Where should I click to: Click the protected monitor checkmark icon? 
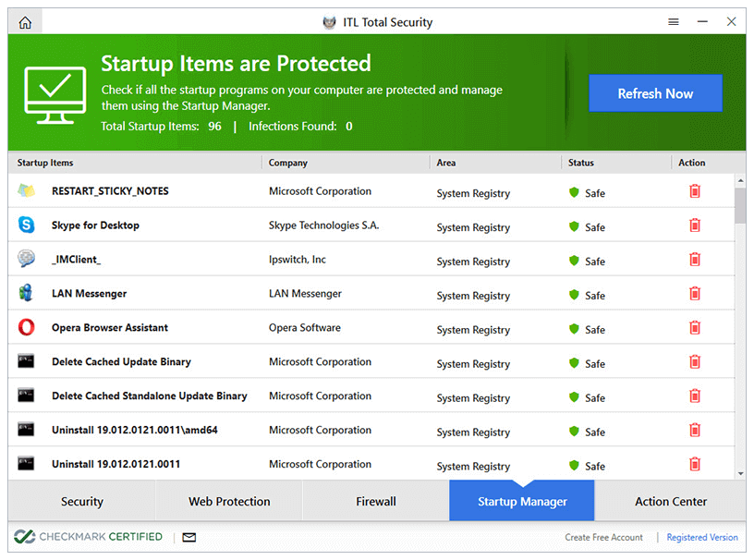point(55,95)
